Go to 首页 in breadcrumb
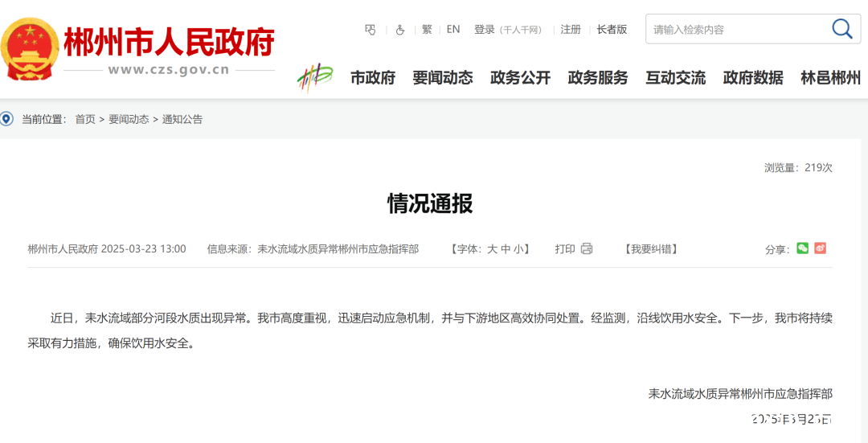Screen dimensions: 868x443 click(x=85, y=119)
